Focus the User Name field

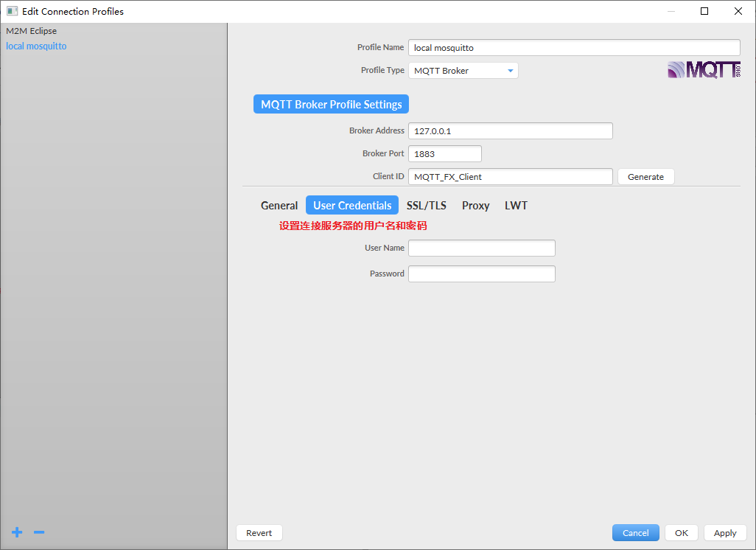click(482, 248)
